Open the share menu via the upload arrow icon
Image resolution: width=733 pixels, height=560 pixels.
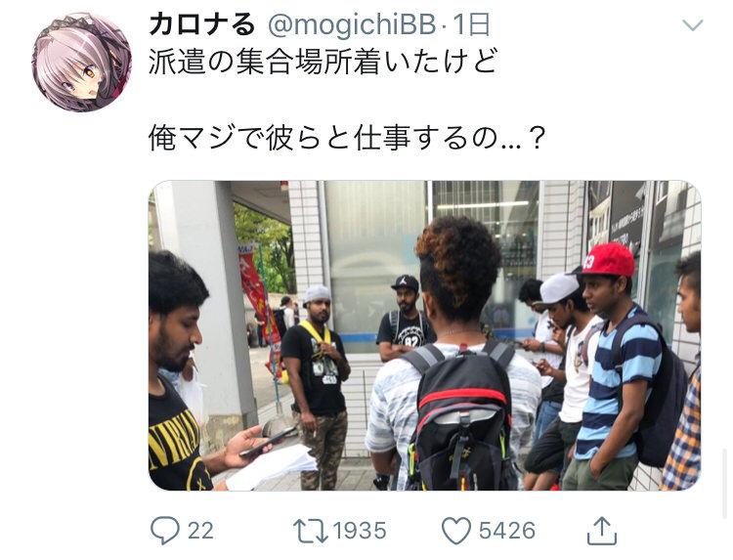(x=602, y=531)
